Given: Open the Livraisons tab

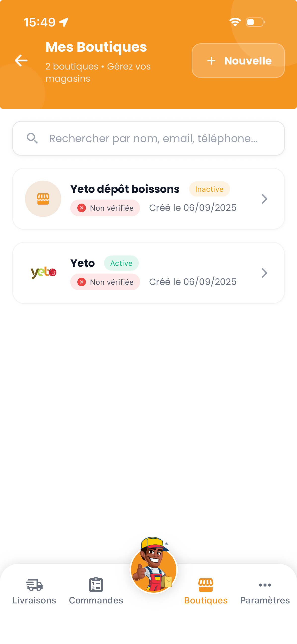Looking at the screenshot, I should pyautogui.click(x=34, y=591).
